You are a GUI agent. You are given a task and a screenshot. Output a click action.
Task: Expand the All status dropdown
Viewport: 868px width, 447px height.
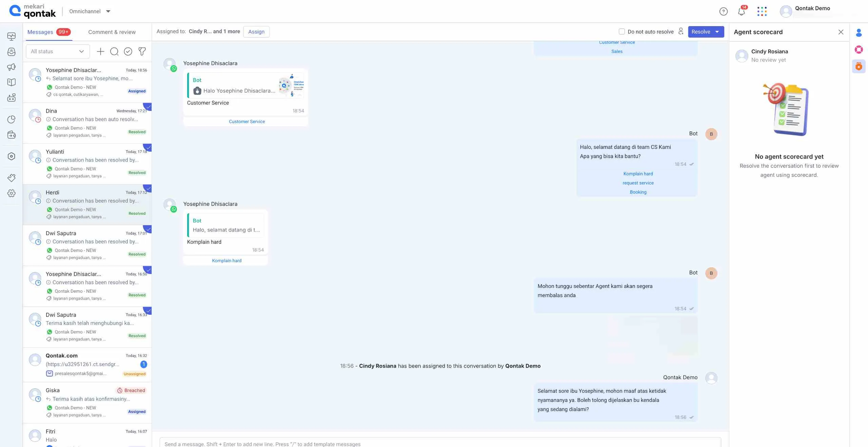pyautogui.click(x=57, y=51)
